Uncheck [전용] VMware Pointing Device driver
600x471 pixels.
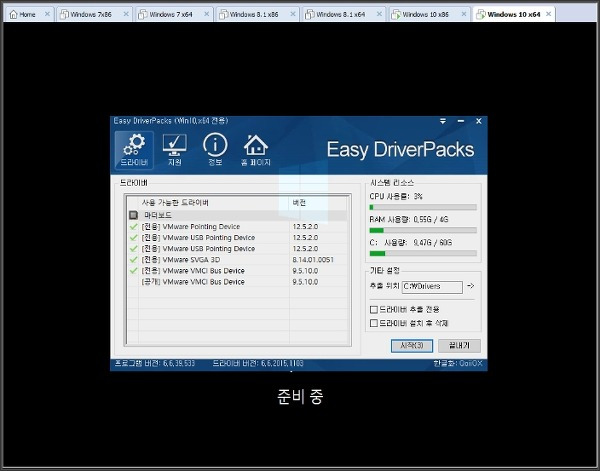point(133,227)
